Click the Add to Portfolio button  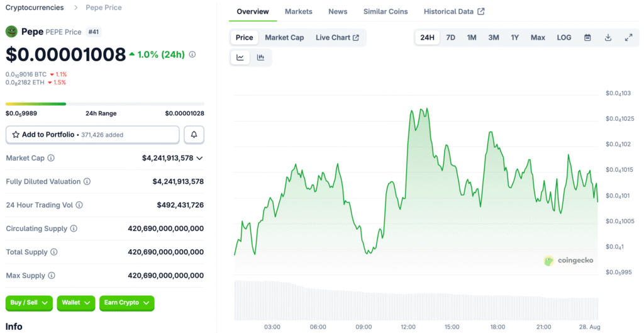tap(92, 135)
